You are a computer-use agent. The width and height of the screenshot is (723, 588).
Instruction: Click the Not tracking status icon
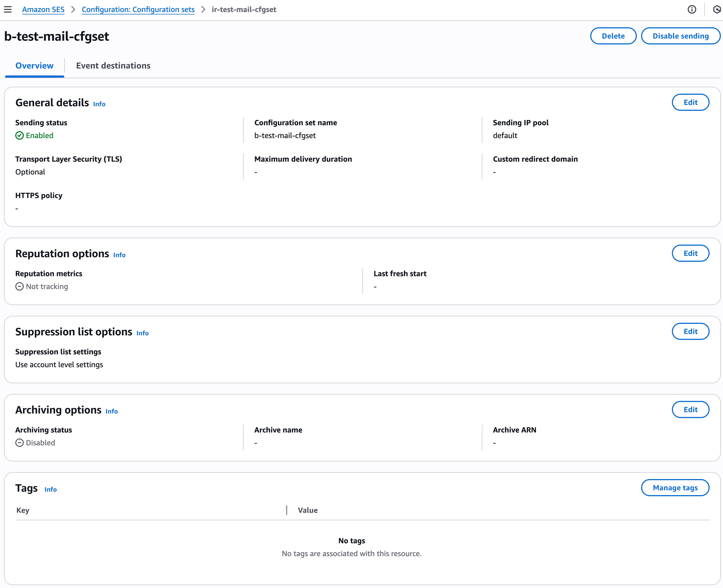[x=20, y=287]
